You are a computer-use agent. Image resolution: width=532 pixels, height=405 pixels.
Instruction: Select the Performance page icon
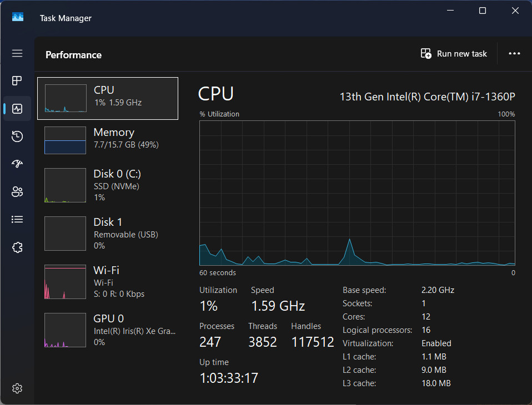[17, 108]
